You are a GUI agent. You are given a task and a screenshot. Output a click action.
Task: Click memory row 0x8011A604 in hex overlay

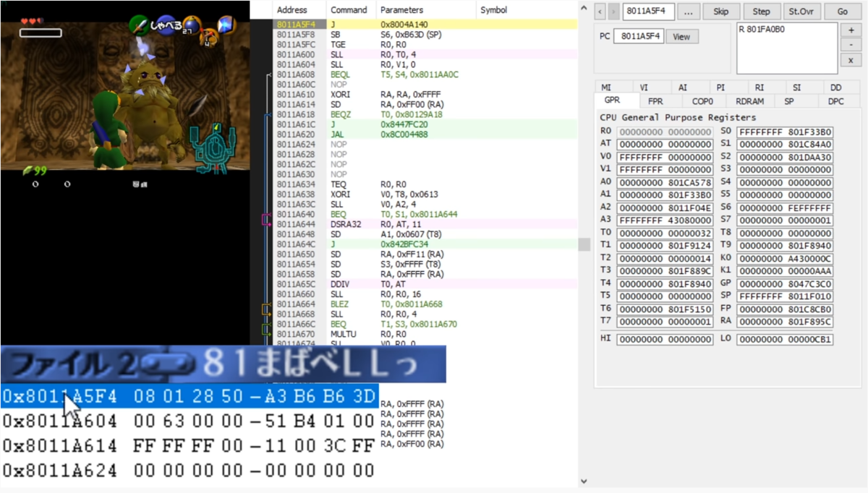coord(190,420)
